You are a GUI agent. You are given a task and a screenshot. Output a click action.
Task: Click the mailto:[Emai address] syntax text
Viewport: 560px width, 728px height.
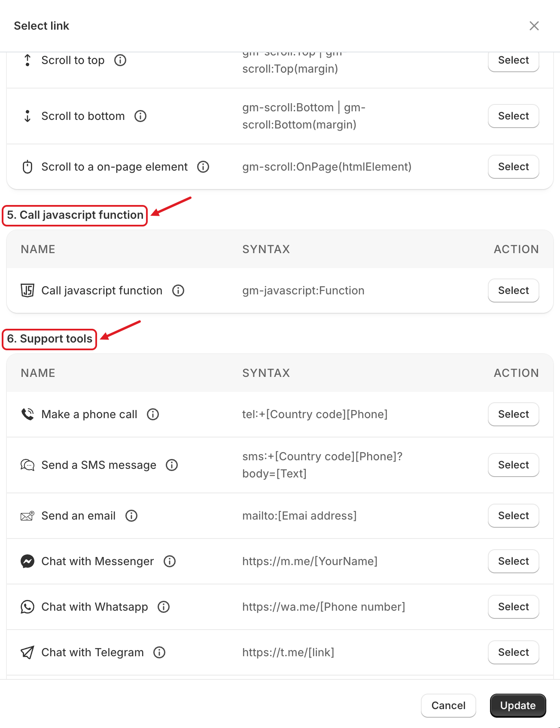point(299,516)
